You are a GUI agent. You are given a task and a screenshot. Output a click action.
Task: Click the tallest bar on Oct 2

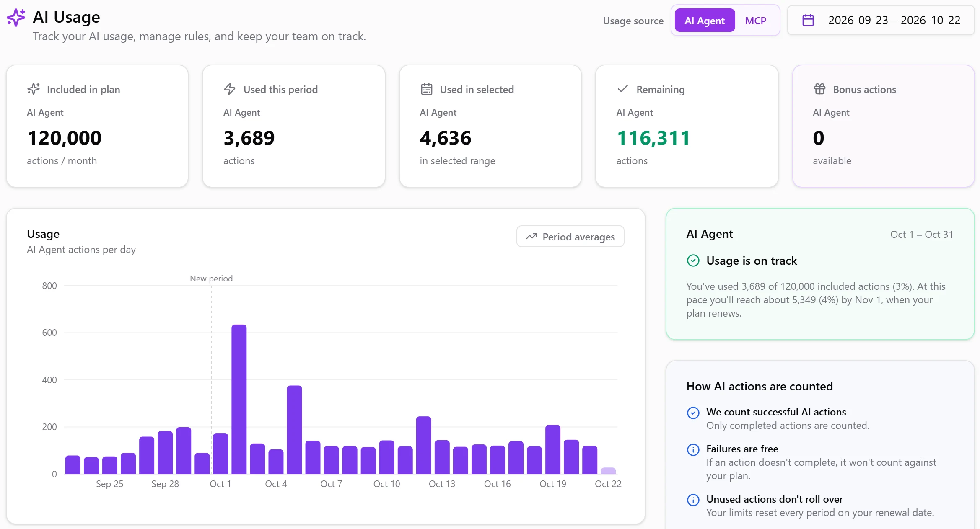coord(239,399)
